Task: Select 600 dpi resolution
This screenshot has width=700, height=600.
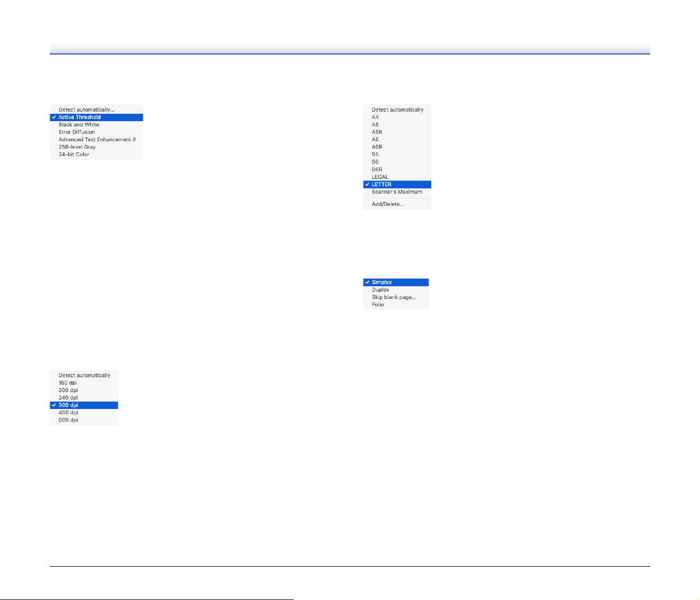Action: pyautogui.click(x=84, y=420)
